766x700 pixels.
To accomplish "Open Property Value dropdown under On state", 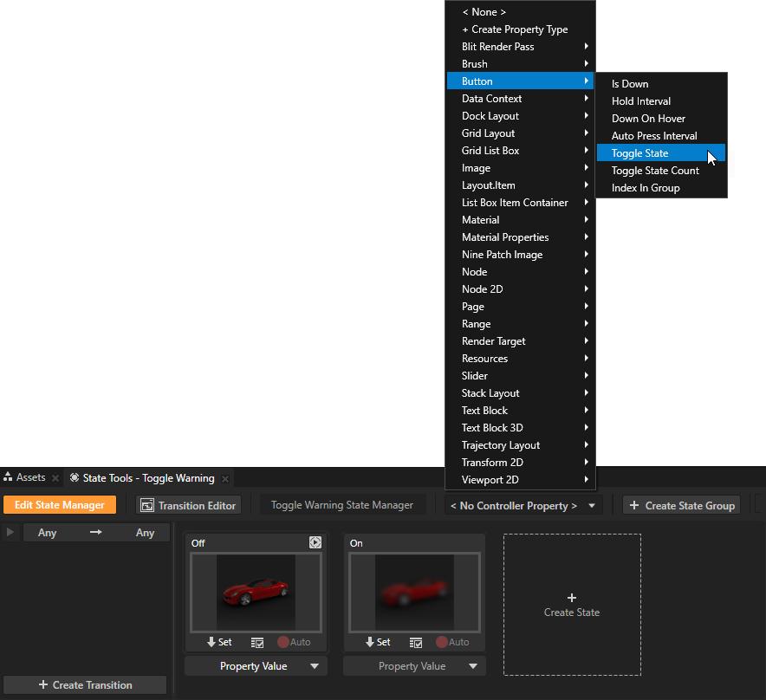I will 414,666.
